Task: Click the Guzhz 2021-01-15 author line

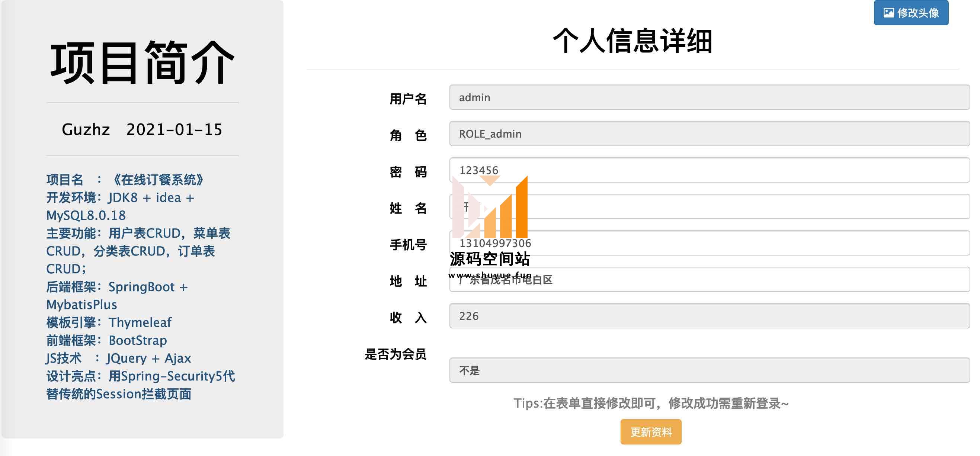Action: pyautogui.click(x=142, y=130)
